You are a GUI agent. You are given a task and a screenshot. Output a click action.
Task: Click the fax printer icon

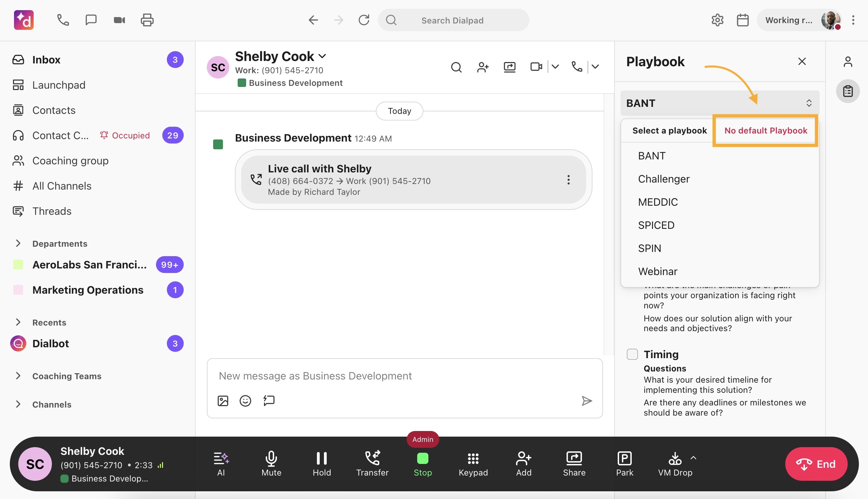147,20
